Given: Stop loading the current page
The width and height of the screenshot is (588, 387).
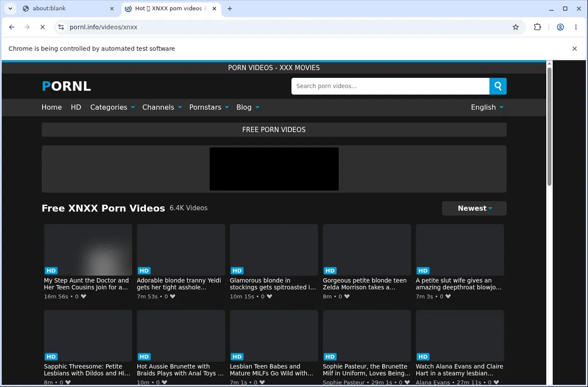Looking at the screenshot, I should point(43,27).
